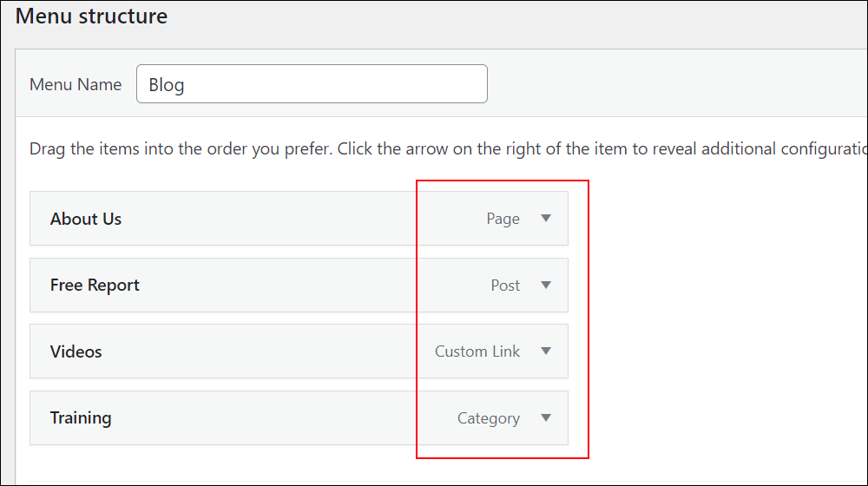Open the Videos item configuration arrow
The image size is (868, 486).
(x=546, y=351)
